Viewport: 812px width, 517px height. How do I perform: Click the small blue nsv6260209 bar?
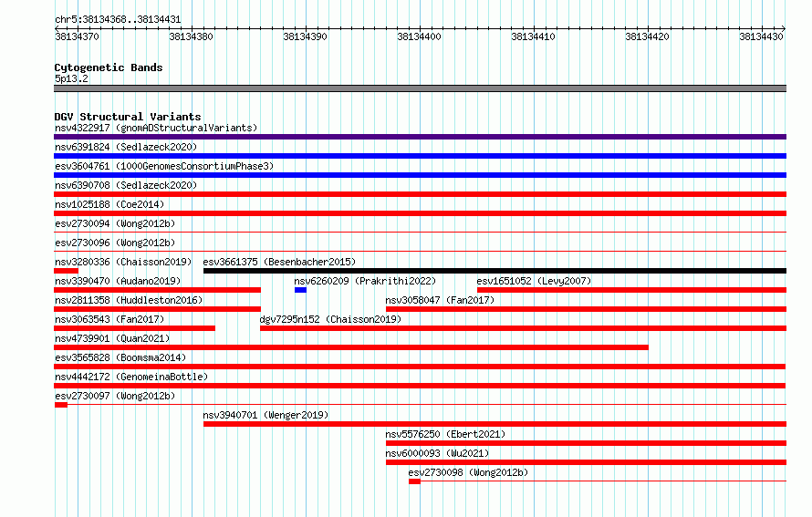point(300,290)
